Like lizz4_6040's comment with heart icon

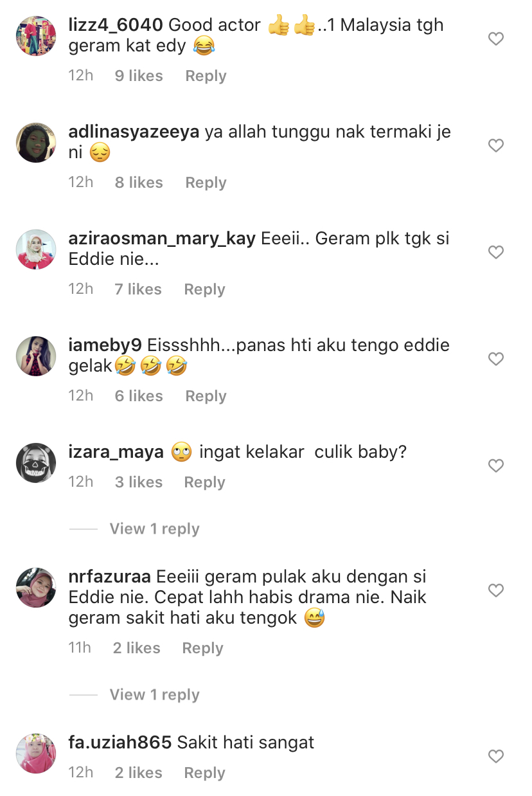495,39
